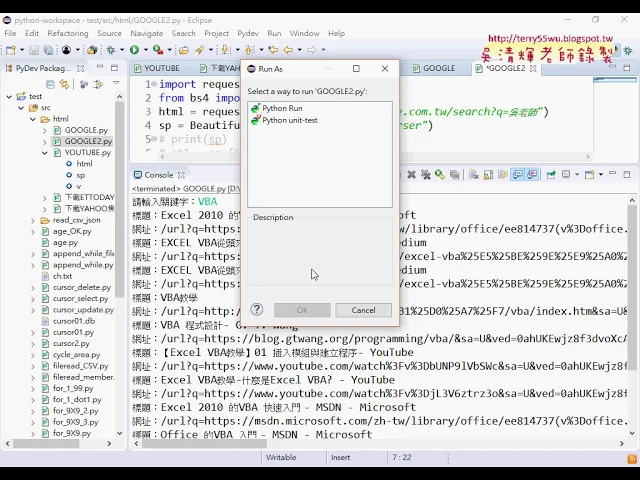Click OK in Run As dialog
The height and width of the screenshot is (480, 640).
302,310
